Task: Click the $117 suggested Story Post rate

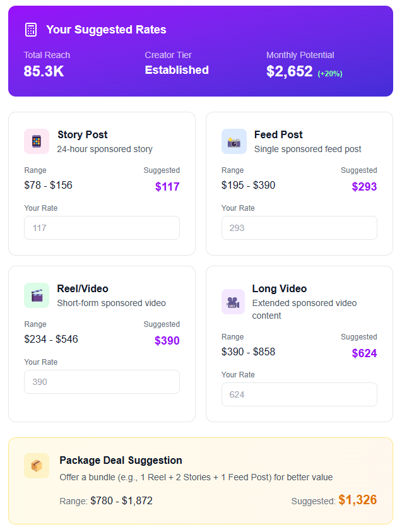Action: (x=167, y=187)
